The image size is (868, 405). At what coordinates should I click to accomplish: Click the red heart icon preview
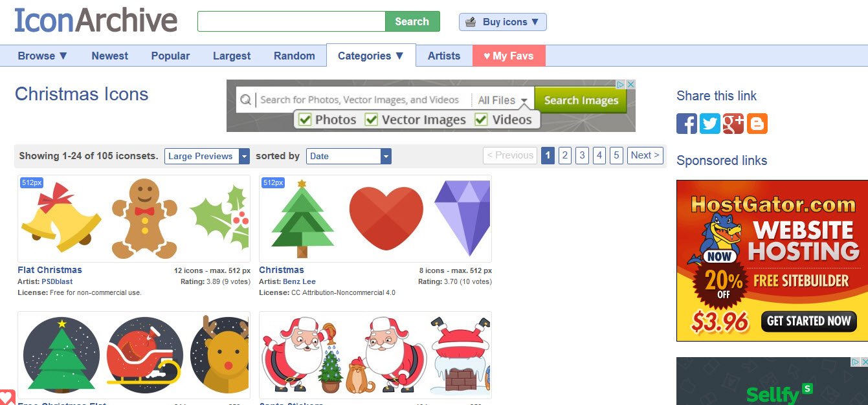(x=386, y=219)
